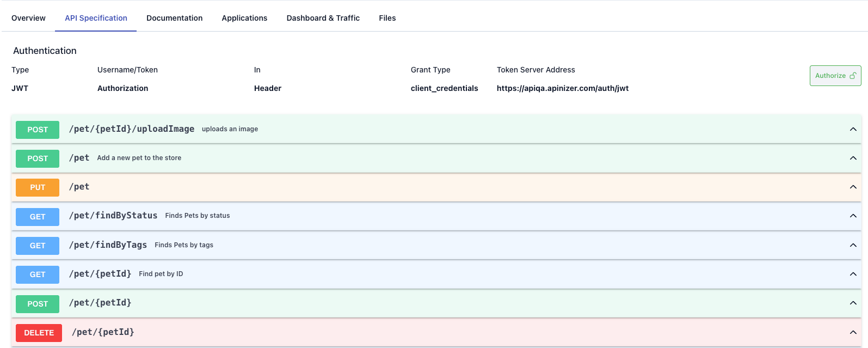Select the Files tab

[387, 18]
